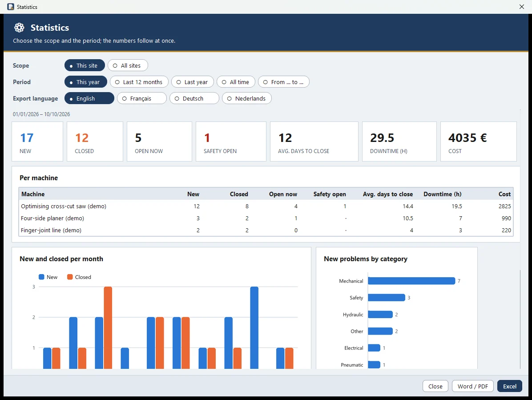Export the statistics to Excel
The width and height of the screenshot is (532, 400).
(x=510, y=386)
